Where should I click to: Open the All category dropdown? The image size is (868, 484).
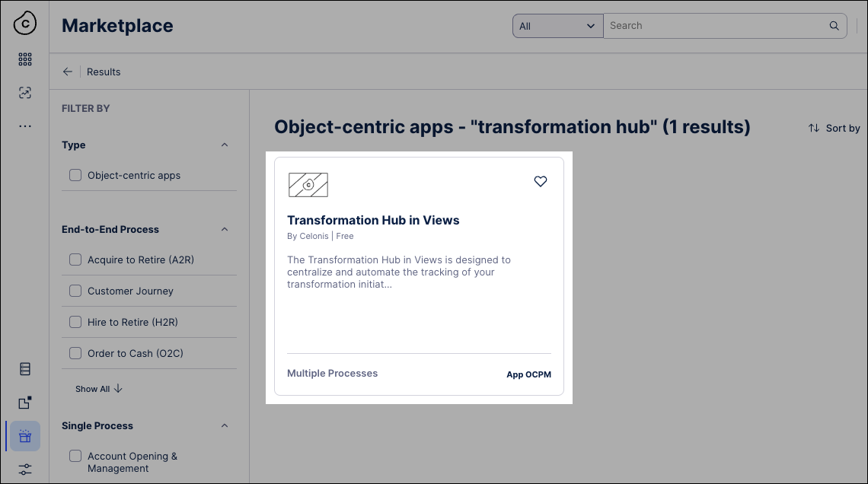(x=557, y=26)
